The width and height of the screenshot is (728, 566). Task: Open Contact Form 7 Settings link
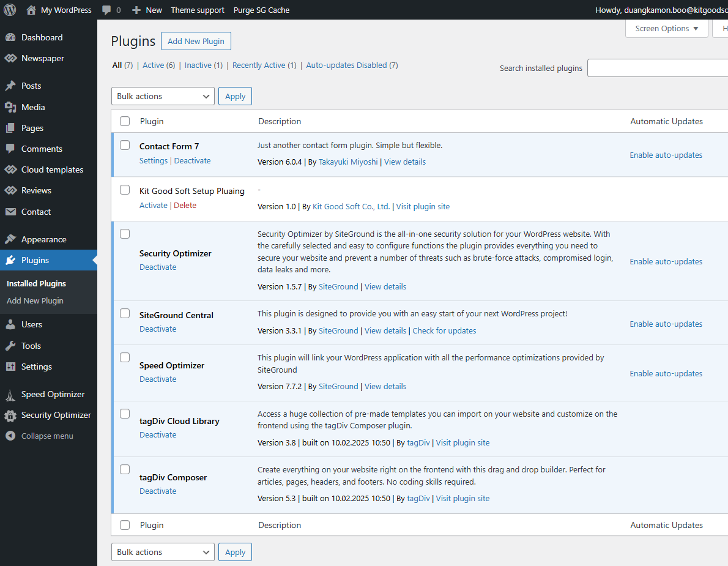tap(153, 161)
